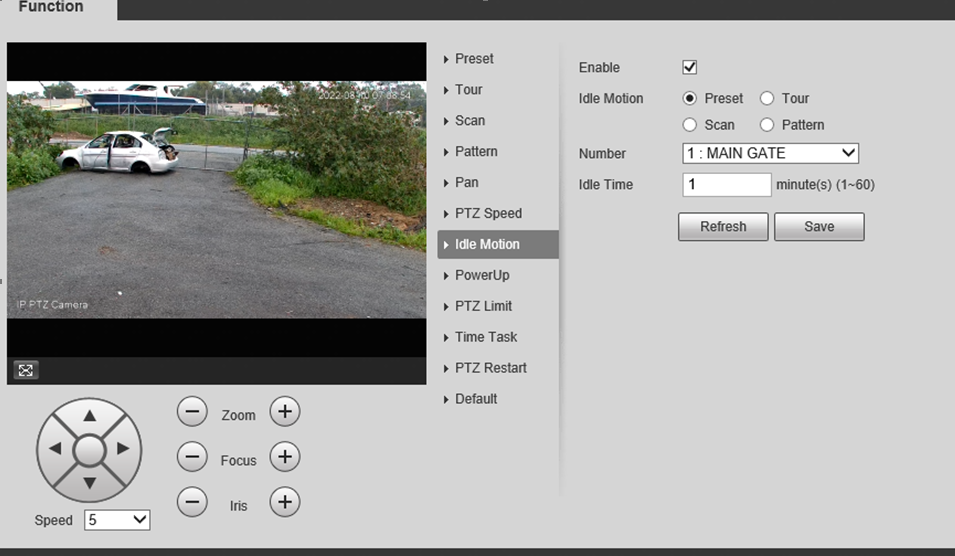The image size is (955, 556).
Task: Click the Idle Time input field
Action: pyautogui.click(x=726, y=185)
